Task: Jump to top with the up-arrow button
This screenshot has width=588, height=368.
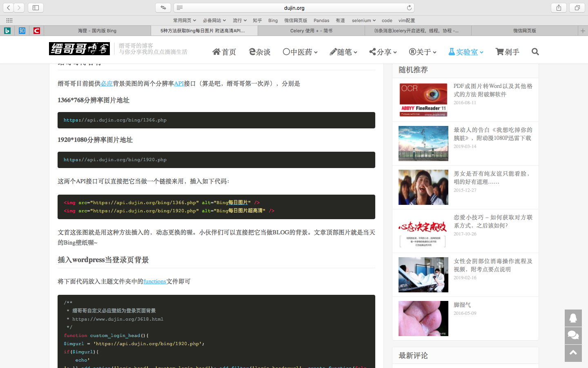Action: pyautogui.click(x=573, y=353)
